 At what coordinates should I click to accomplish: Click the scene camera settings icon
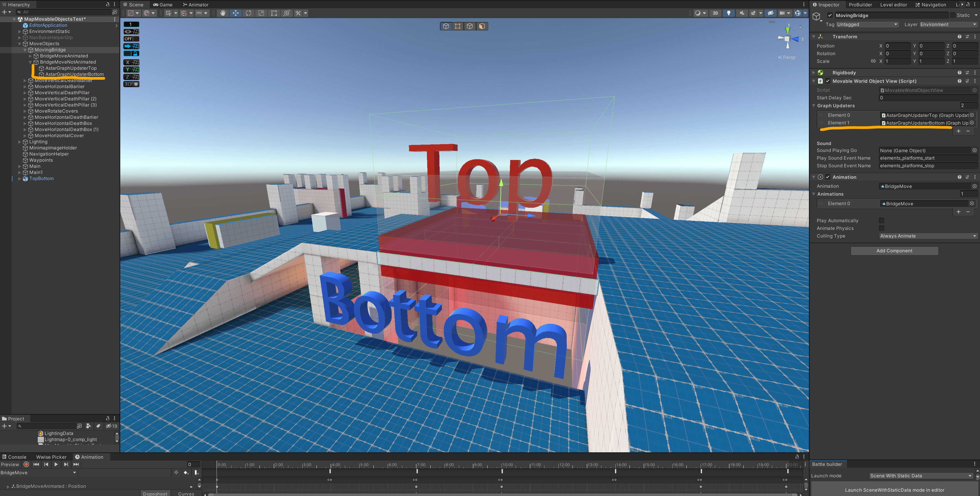pos(782,13)
